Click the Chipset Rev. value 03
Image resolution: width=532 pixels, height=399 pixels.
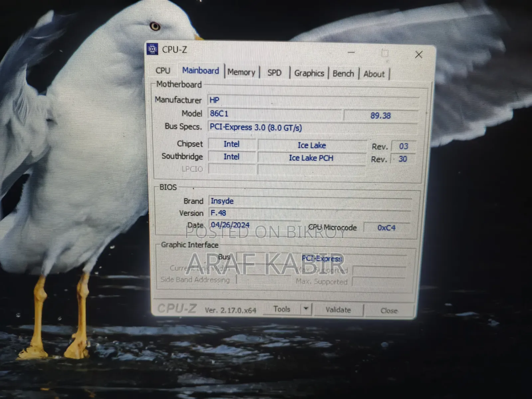pyautogui.click(x=403, y=146)
